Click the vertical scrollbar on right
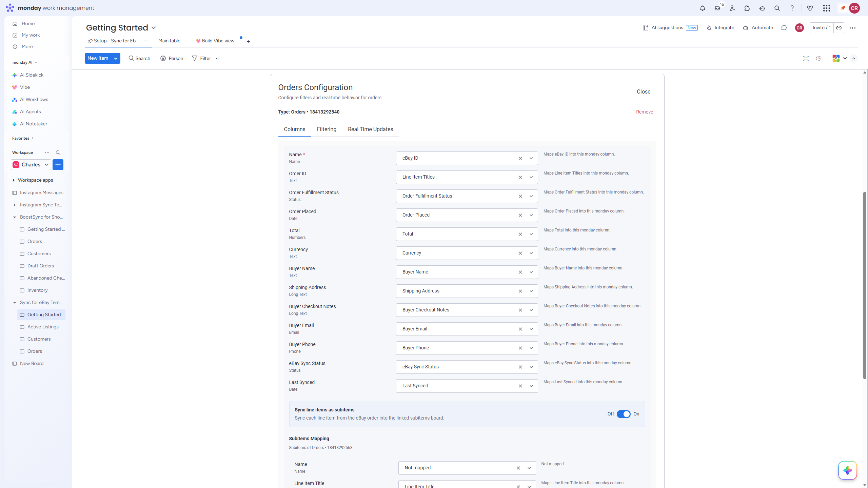Image resolution: width=868 pixels, height=488 pixels. 865,285
